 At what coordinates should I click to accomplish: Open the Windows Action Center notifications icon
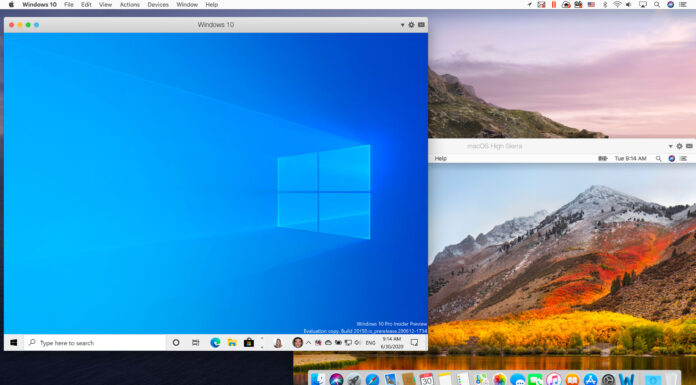point(414,343)
